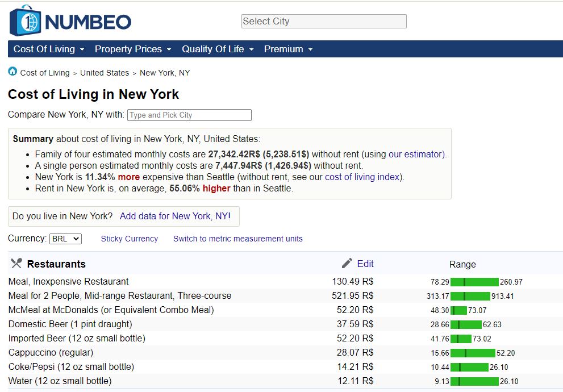The image size is (563, 392).
Task: Expand the Property Prices menu
Action: click(133, 49)
